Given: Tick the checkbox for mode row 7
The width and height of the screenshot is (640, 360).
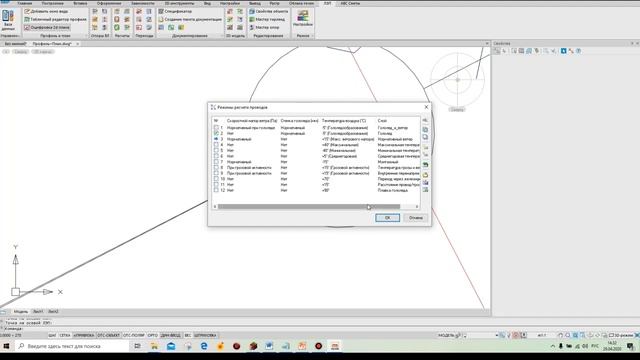Looking at the screenshot, I should (216, 162).
